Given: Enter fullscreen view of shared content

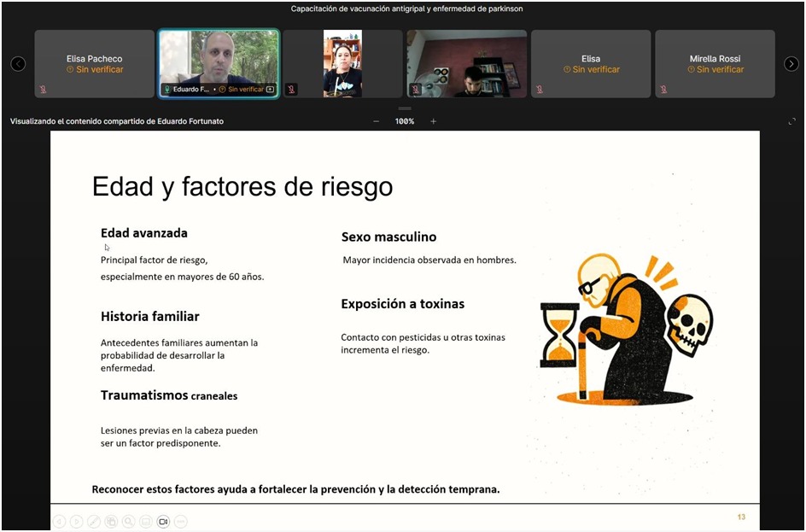Looking at the screenshot, I should pyautogui.click(x=791, y=121).
